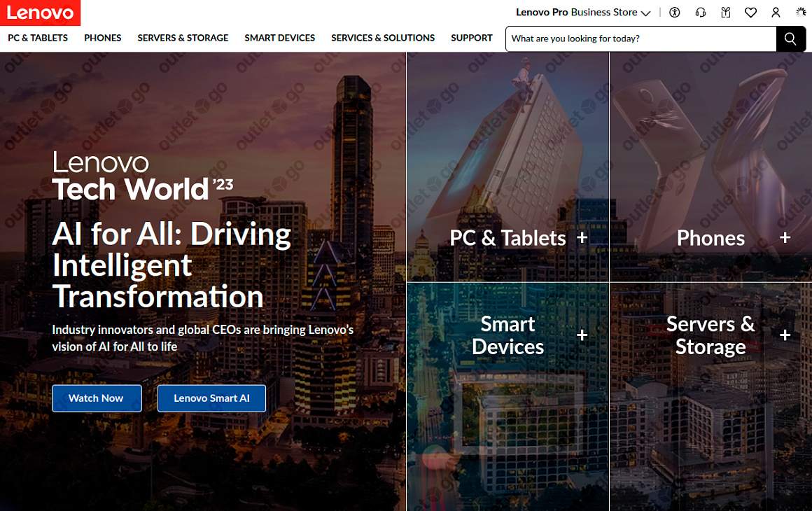Screen dimensions: 812x511
Task: Click the 'Industry innovators and global CEOs' text
Action: coord(202,338)
